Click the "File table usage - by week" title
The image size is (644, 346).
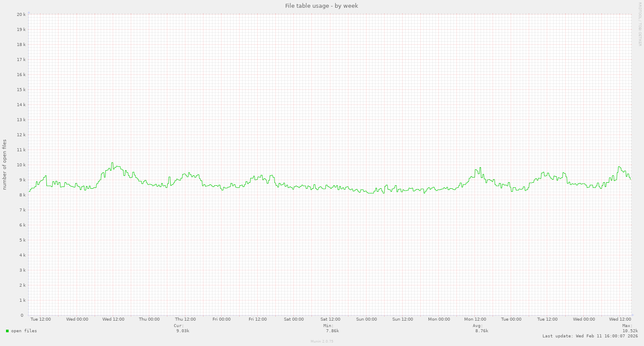click(x=321, y=6)
